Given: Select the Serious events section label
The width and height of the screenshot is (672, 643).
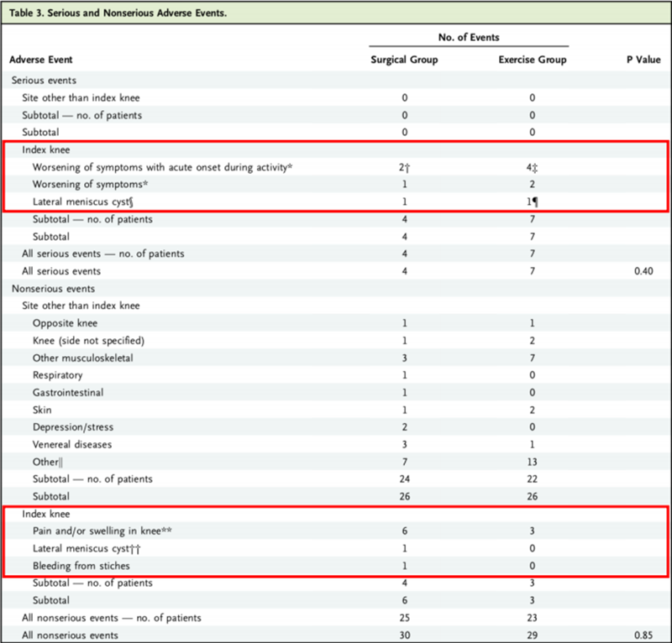Looking at the screenshot, I should pos(45,79).
